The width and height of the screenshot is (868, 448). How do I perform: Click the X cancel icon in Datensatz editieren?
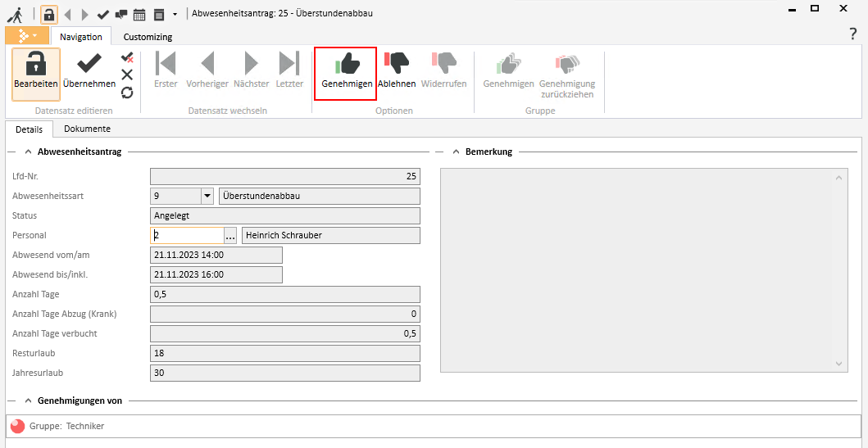(127, 75)
